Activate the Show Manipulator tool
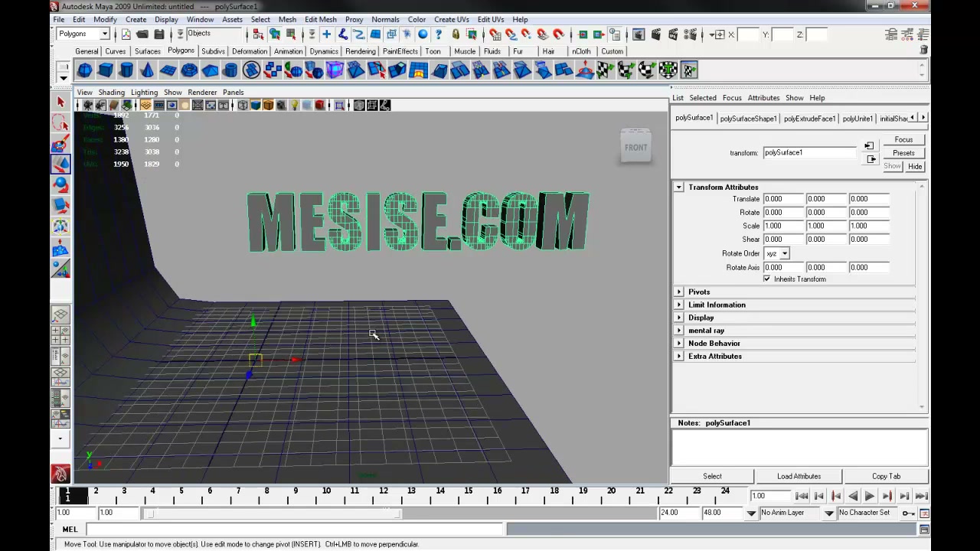Screen dimensions: 980x551 61,269
